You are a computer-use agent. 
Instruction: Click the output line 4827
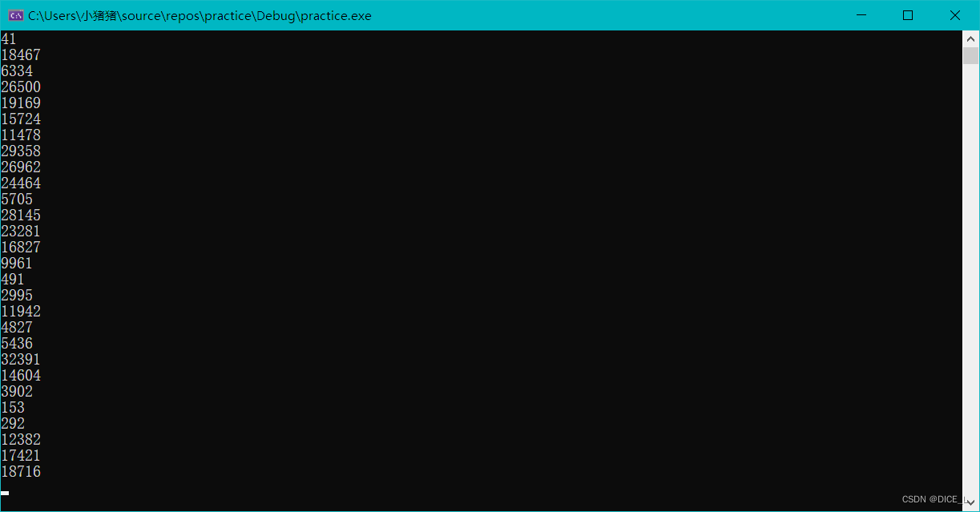click(x=17, y=328)
